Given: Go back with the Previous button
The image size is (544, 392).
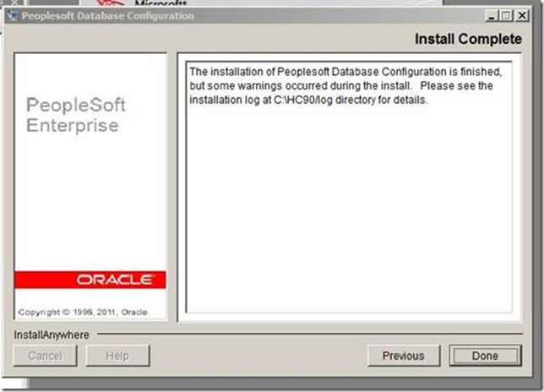Looking at the screenshot, I should [404, 356].
